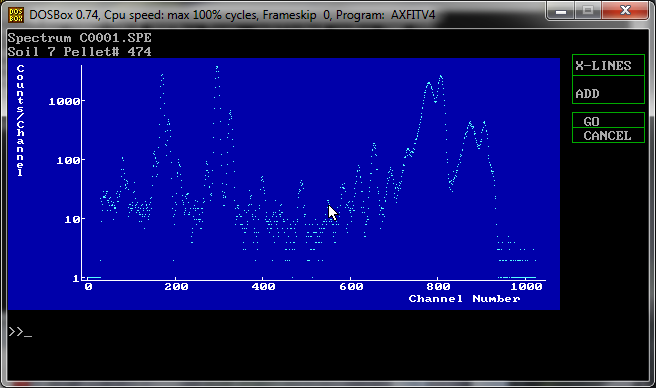Click the 600 channel axis label
656x388 pixels.
click(x=351, y=287)
